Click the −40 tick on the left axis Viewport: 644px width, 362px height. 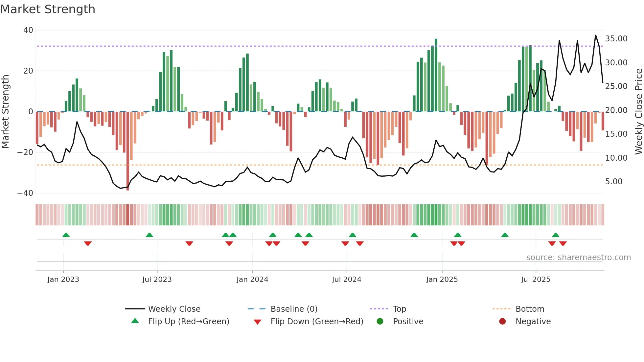(25, 193)
